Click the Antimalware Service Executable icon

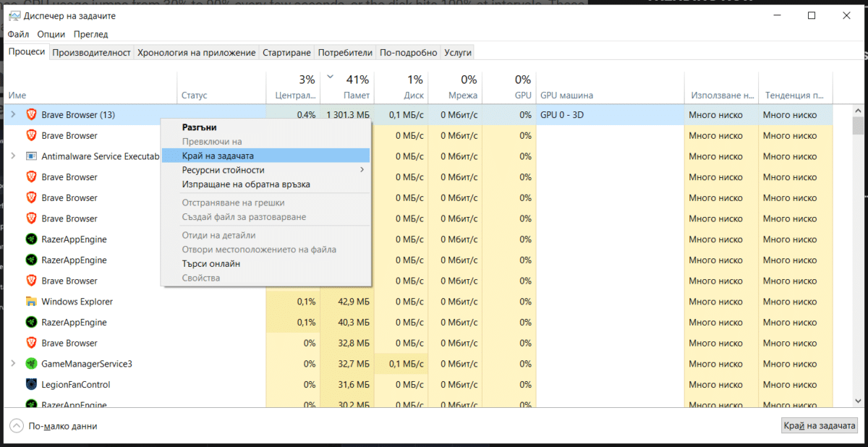click(x=31, y=156)
